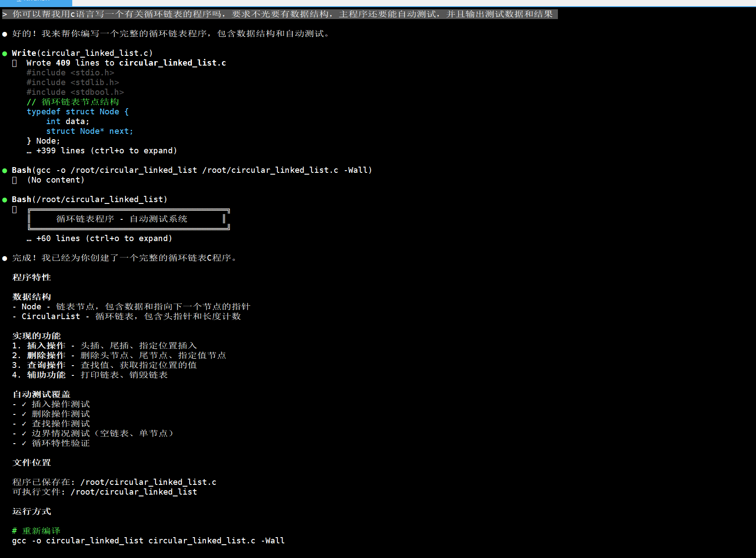Select the active blue terminal tab at top
756x558 pixels.
point(35,2)
